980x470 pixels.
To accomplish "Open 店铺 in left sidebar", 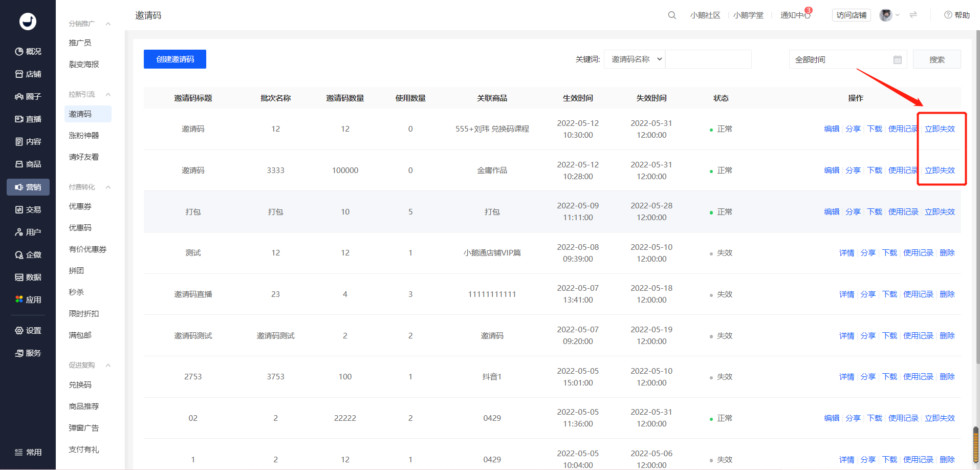I will pyautogui.click(x=28, y=74).
